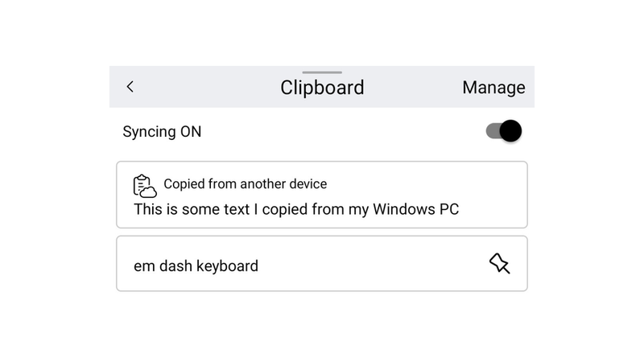This screenshot has height=362, width=644.
Task: Click the word Windows in the synced clip
Action: click(404, 209)
